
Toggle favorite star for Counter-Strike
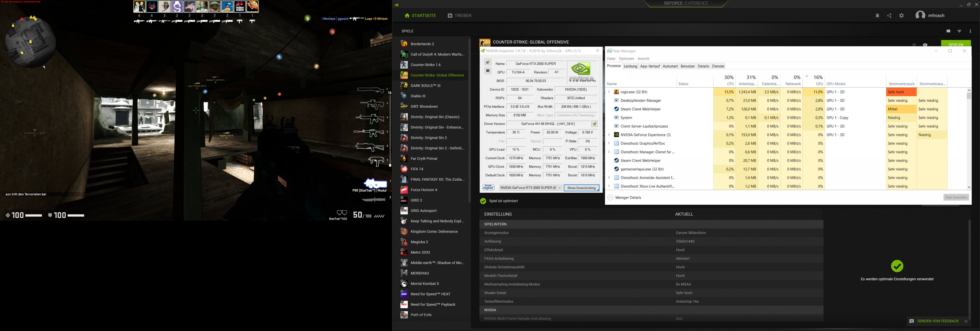tap(914, 44)
